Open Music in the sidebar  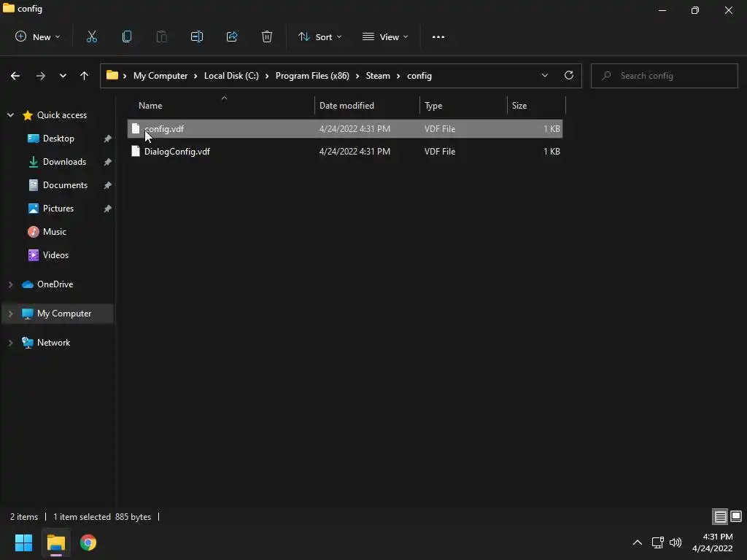pyautogui.click(x=54, y=232)
